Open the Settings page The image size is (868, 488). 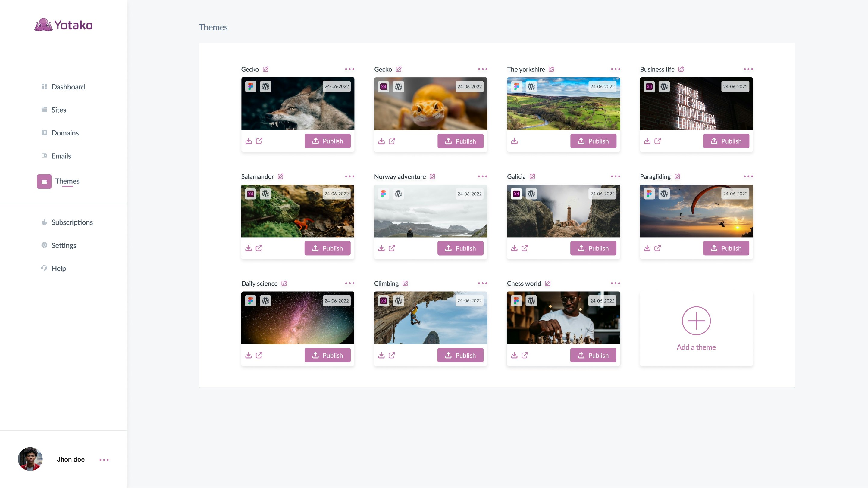[59, 245]
